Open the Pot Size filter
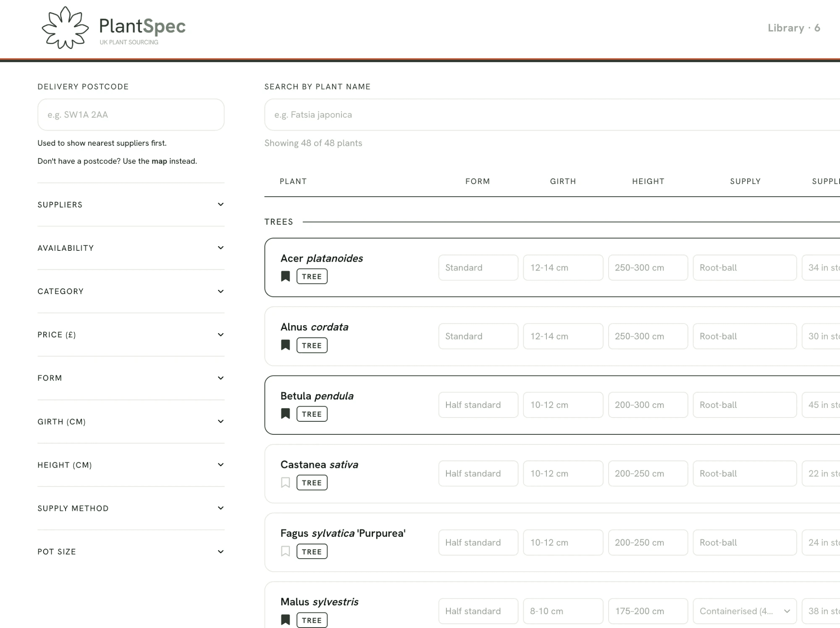Image resolution: width=840 pixels, height=628 pixels. [x=131, y=552]
